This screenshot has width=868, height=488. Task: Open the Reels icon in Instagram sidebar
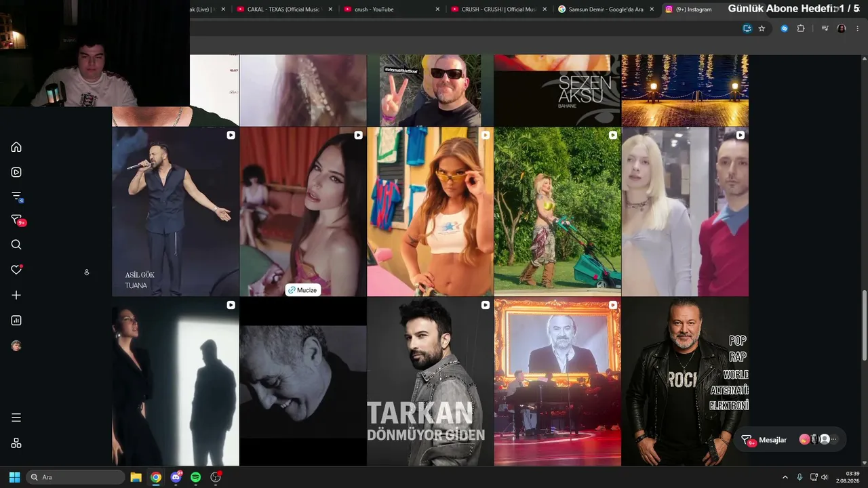[16, 172]
